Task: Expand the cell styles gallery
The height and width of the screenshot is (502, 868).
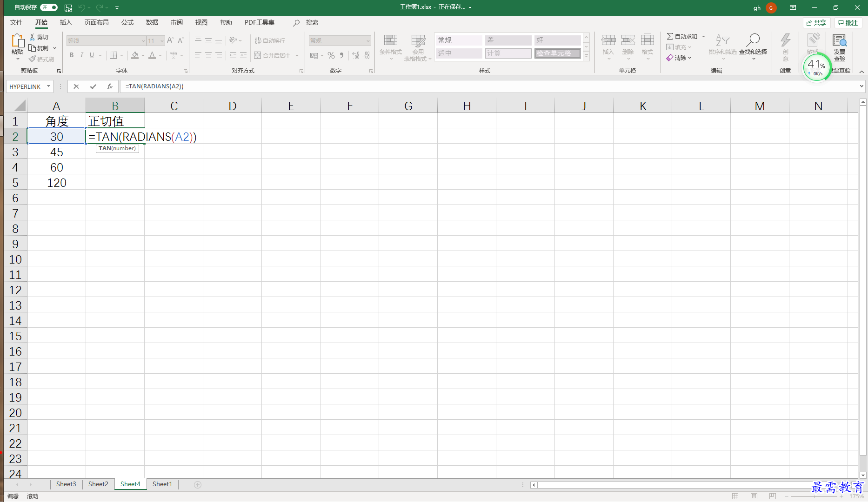Action: click(586, 56)
